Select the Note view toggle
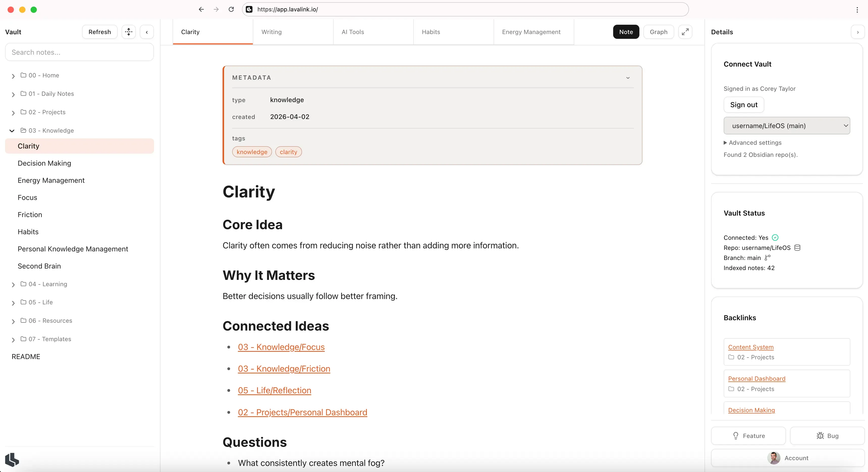Screen dimensions: 868x472 626,32
